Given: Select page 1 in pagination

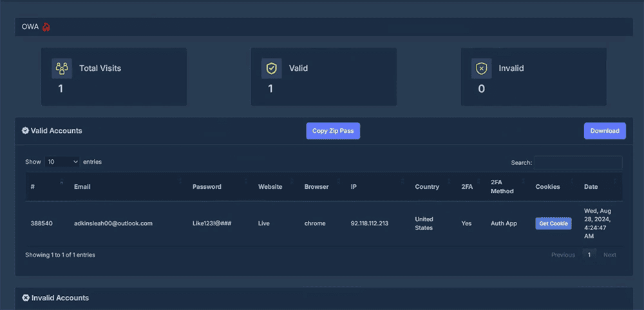Looking at the screenshot, I should pyautogui.click(x=589, y=255).
